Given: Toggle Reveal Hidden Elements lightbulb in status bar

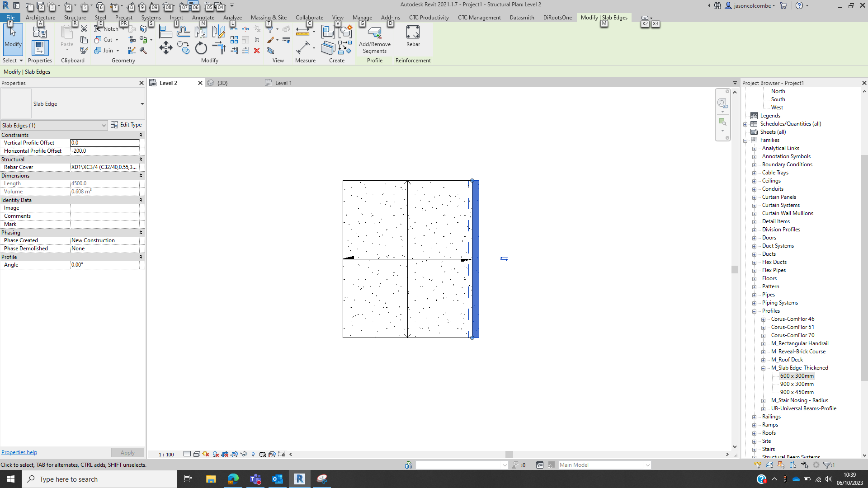Looking at the screenshot, I should click(x=253, y=454).
